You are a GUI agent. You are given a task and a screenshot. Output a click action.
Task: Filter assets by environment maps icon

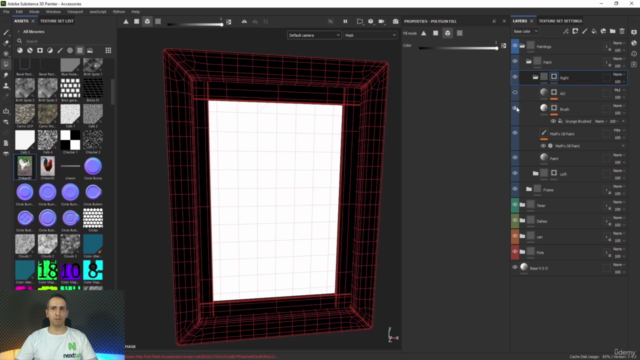pos(90,51)
